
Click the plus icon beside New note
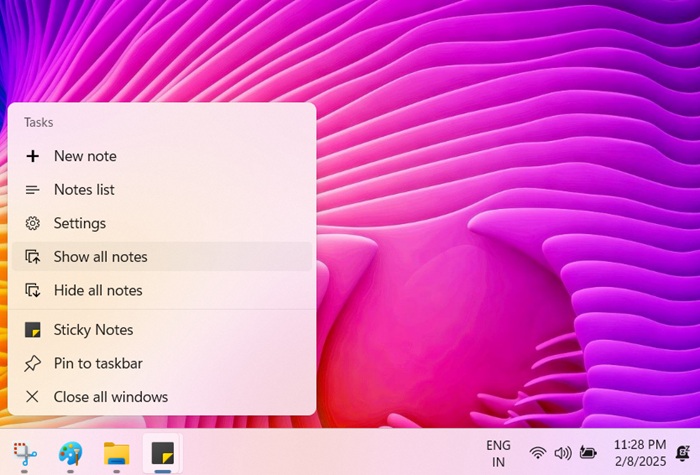(x=33, y=156)
